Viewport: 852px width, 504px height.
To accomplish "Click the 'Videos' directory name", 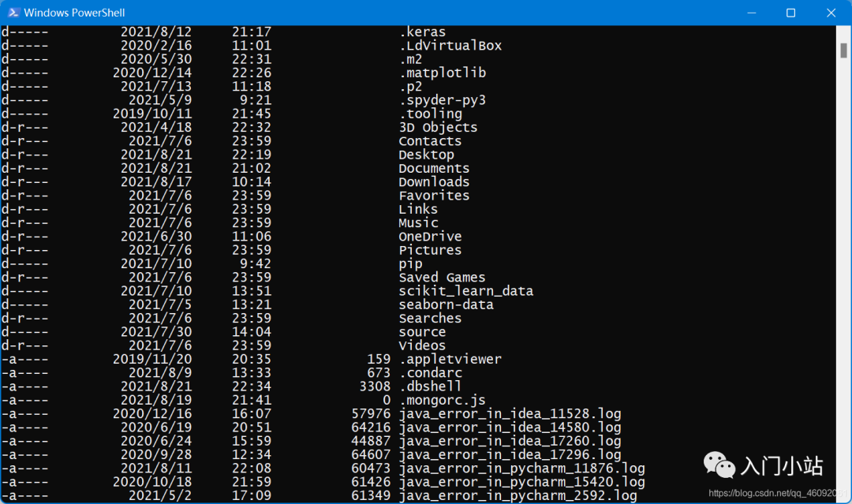I will point(422,345).
